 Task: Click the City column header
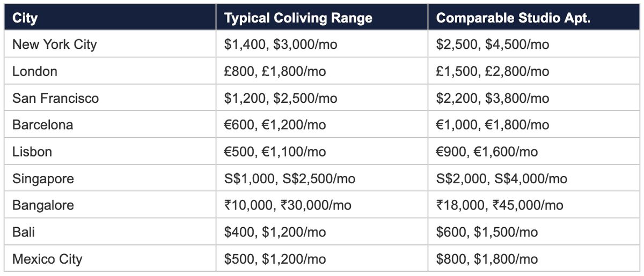[25, 18]
